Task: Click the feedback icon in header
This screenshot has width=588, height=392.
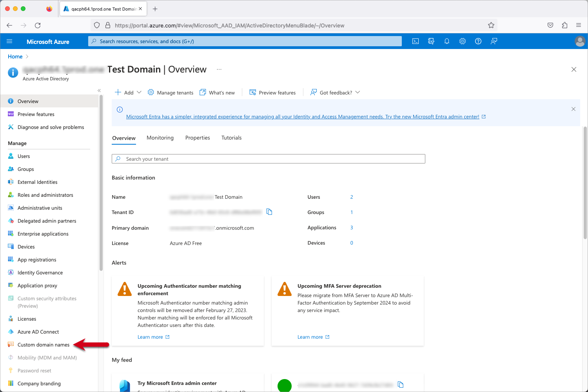Action: pos(494,41)
